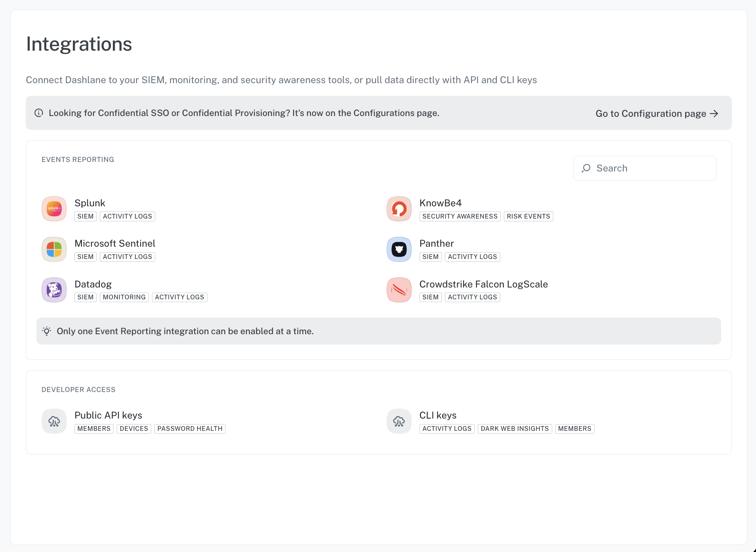Screen dimensions: 756x552
Task: Select the Datadog dog logo icon
Action: pos(54,290)
